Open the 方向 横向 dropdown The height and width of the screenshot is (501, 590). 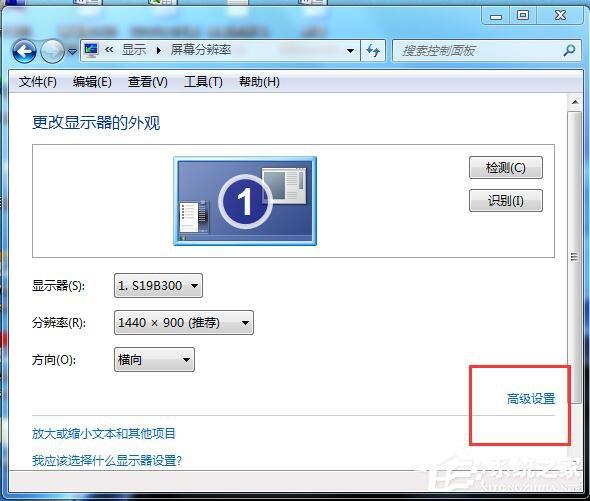click(x=154, y=359)
